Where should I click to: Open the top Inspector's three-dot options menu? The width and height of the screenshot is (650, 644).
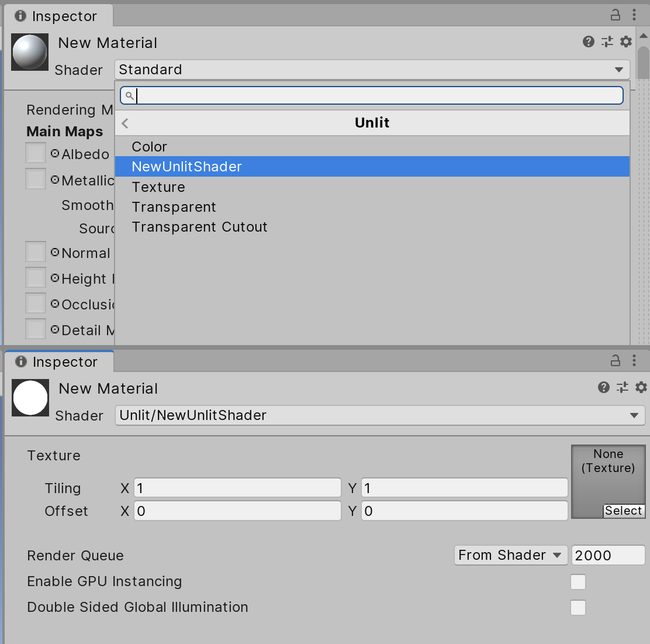(634, 15)
